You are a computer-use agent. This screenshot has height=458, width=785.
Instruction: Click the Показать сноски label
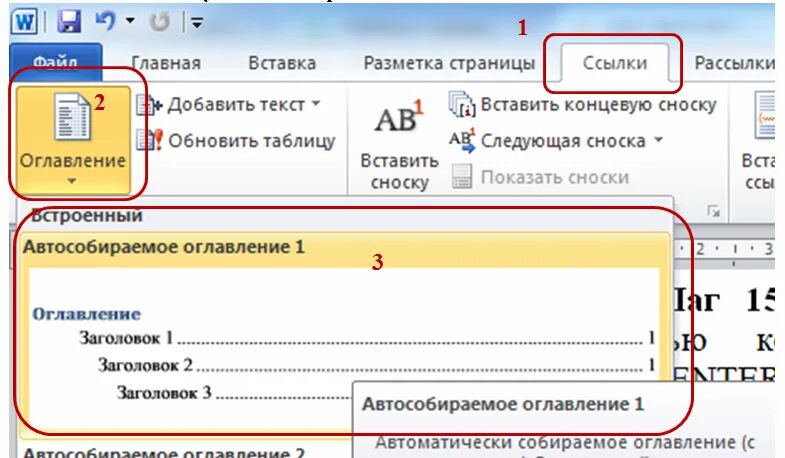coord(555,177)
